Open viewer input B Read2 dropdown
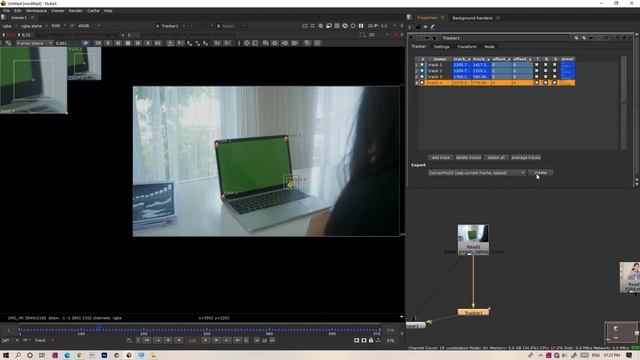The image size is (640, 360). pyautogui.click(x=231, y=26)
